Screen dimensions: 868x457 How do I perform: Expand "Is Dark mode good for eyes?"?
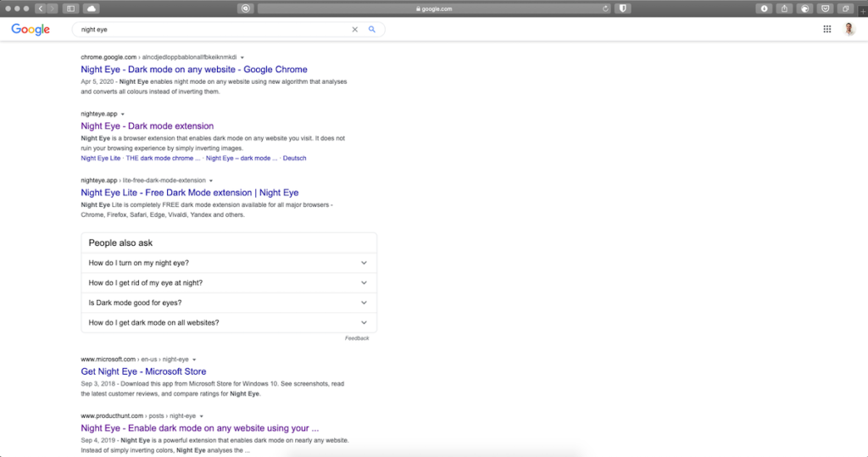tap(229, 303)
